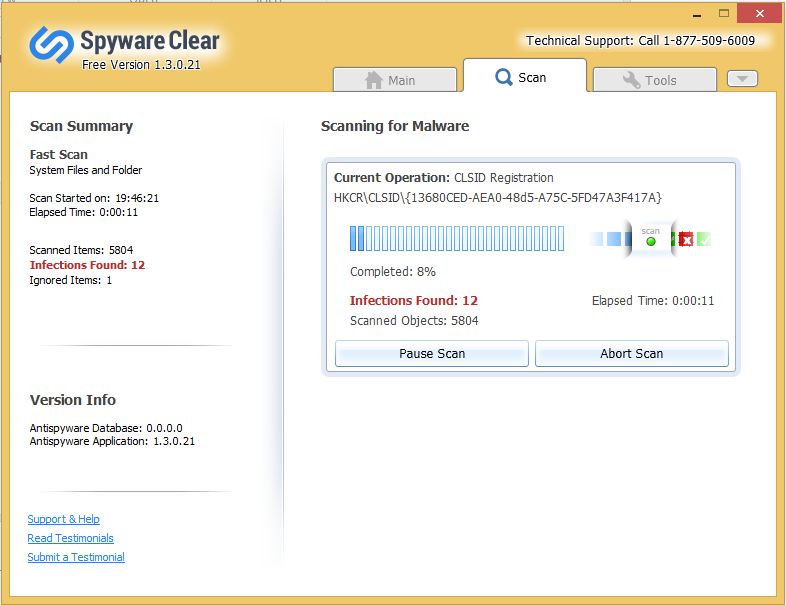Click Submit a Testimonial link
This screenshot has height=605, width=786.
[76, 557]
